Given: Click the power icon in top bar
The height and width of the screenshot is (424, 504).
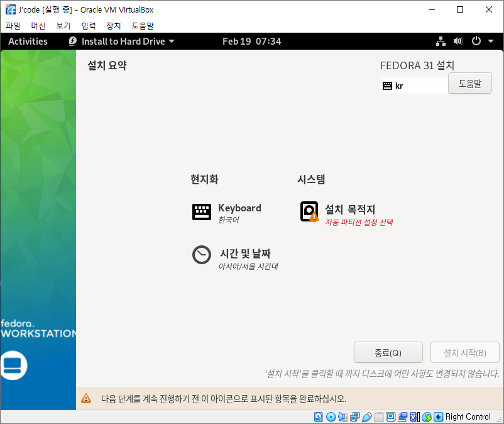Looking at the screenshot, I should click(x=476, y=41).
